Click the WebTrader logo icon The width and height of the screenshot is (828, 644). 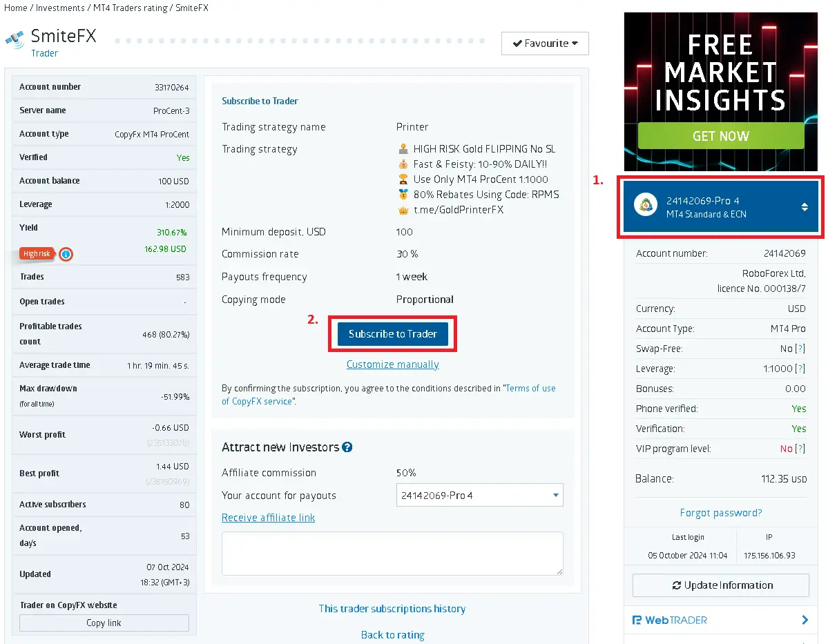(637, 621)
